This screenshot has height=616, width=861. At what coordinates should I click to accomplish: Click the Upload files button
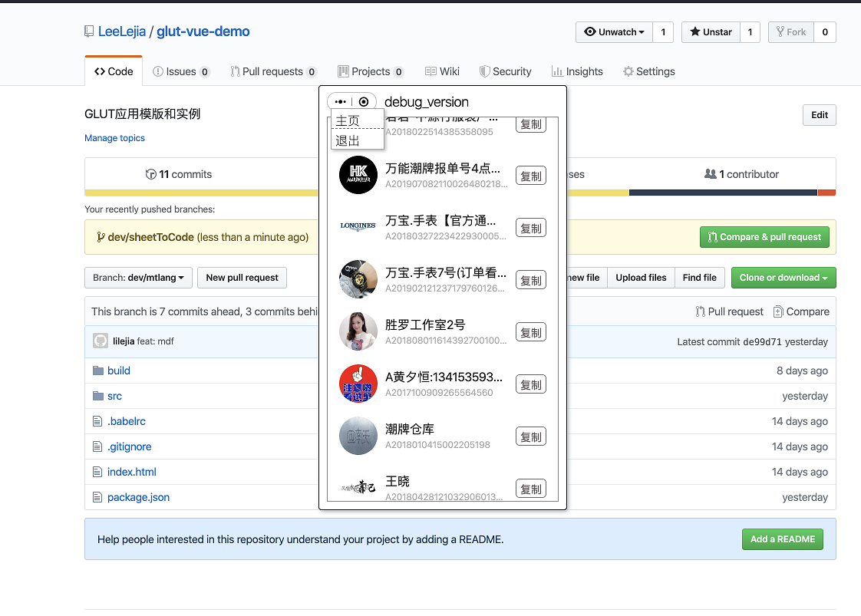pos(641,278)
